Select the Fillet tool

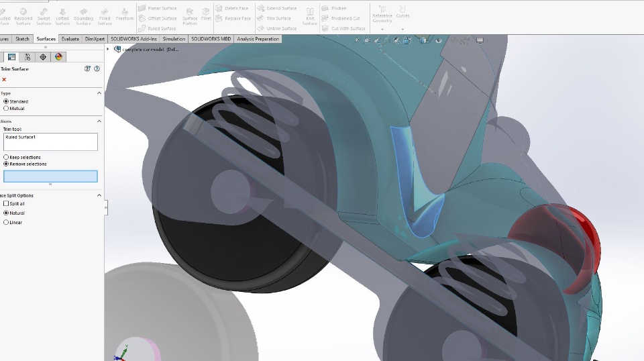pyautogui.click(x=206, y=14)
